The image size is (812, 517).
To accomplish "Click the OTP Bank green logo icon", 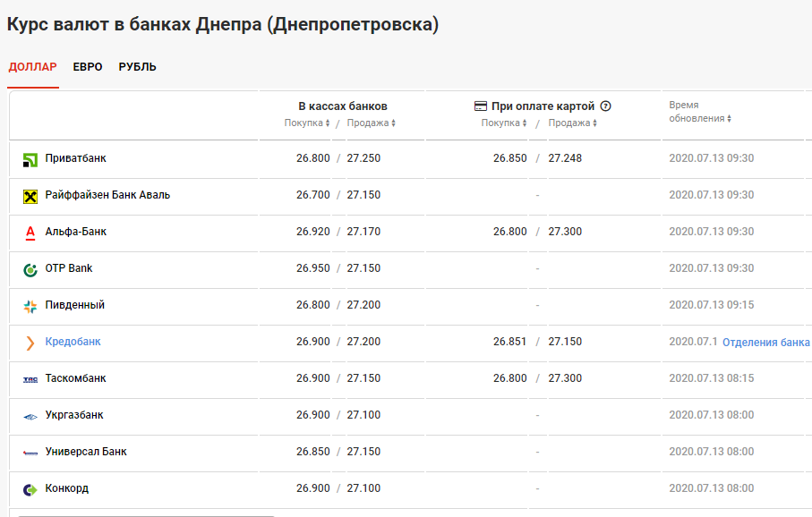I will (x=30, y=269).
